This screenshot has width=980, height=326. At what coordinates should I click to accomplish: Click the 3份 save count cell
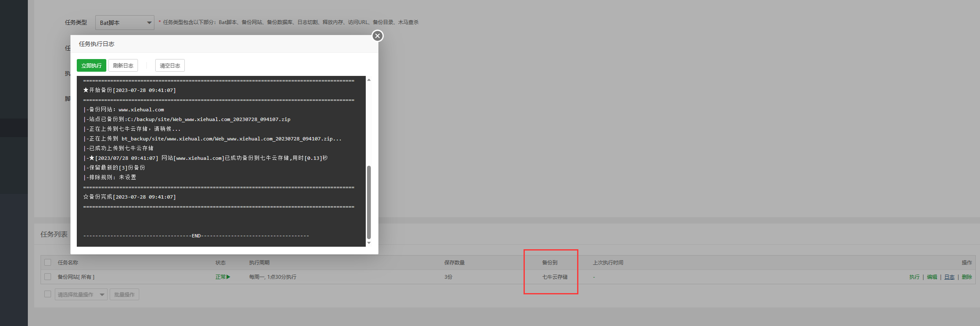tap(448, 277)
